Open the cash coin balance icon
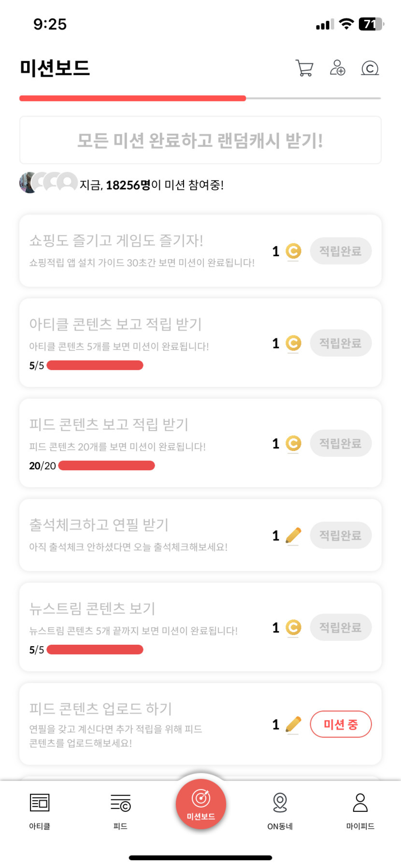Screen dimensions: 401x868 point(370,68)
